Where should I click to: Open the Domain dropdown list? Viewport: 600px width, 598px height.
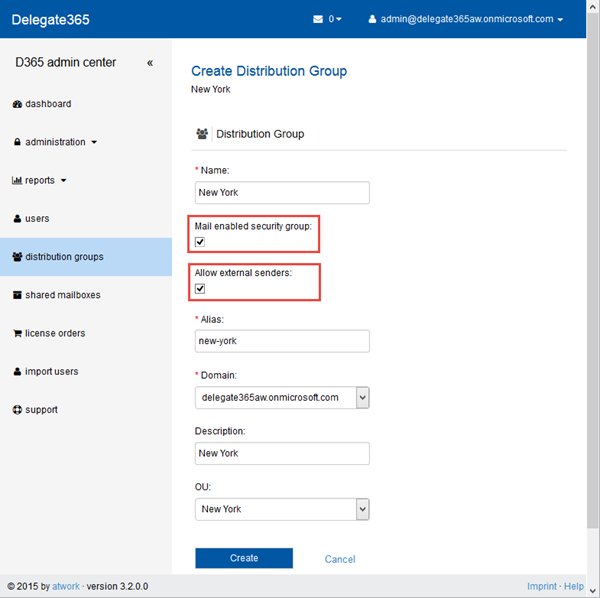pos(362,398)
